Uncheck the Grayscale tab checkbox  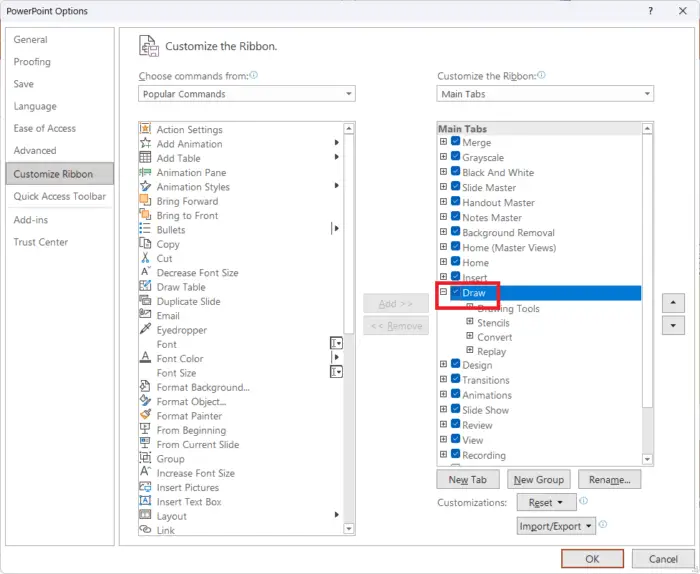tap(455, 156)
